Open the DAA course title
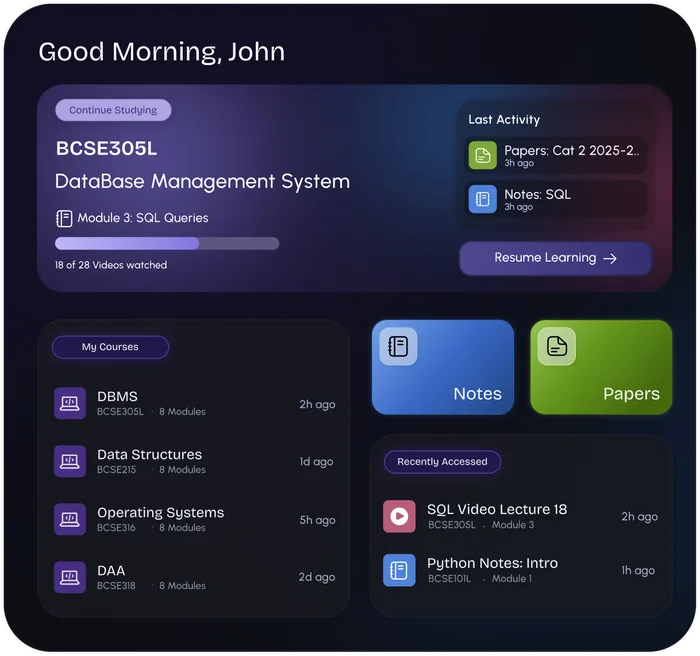Viewport: 700px width, 656px height. [x=111, y=571]
